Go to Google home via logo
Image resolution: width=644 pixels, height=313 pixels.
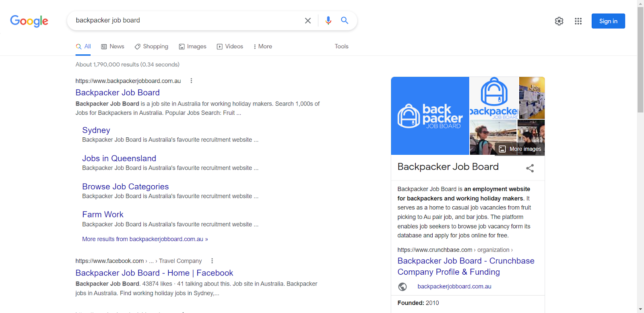pos(29,21)
